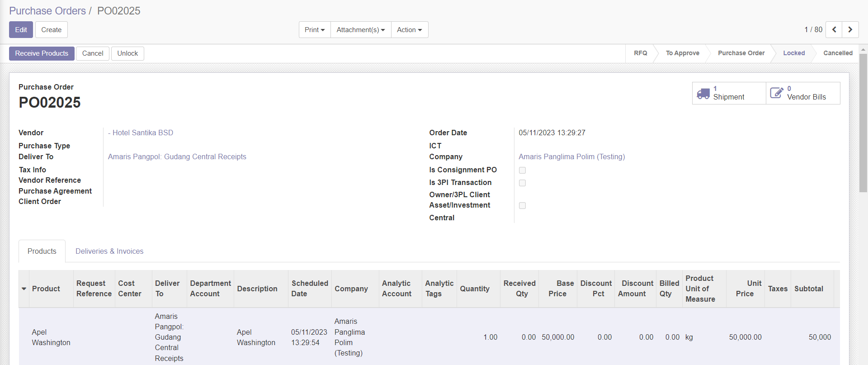Sort by the Discount Pct column header
868x365 pixels.
tap(596, 289)
